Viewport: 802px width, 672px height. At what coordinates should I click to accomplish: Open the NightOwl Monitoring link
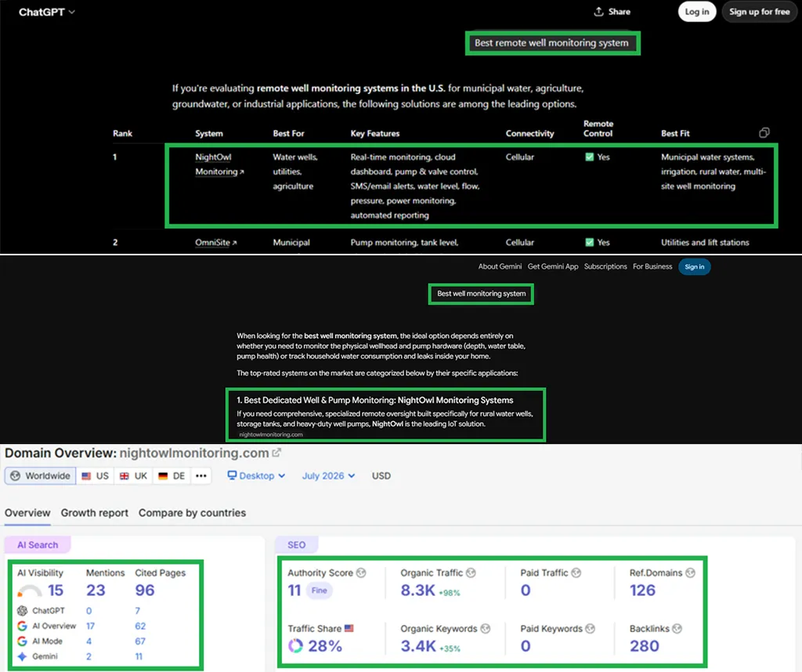(219, 164)
